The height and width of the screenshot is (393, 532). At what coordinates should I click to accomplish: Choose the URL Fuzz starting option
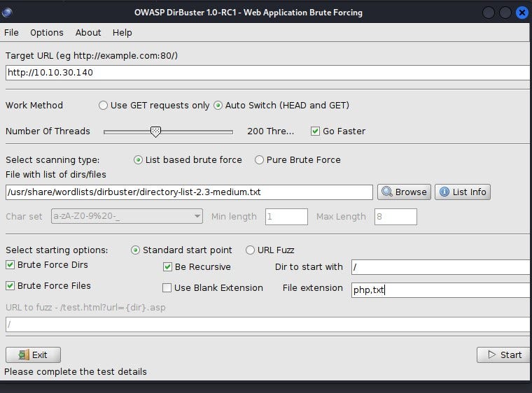pos(250,250)
